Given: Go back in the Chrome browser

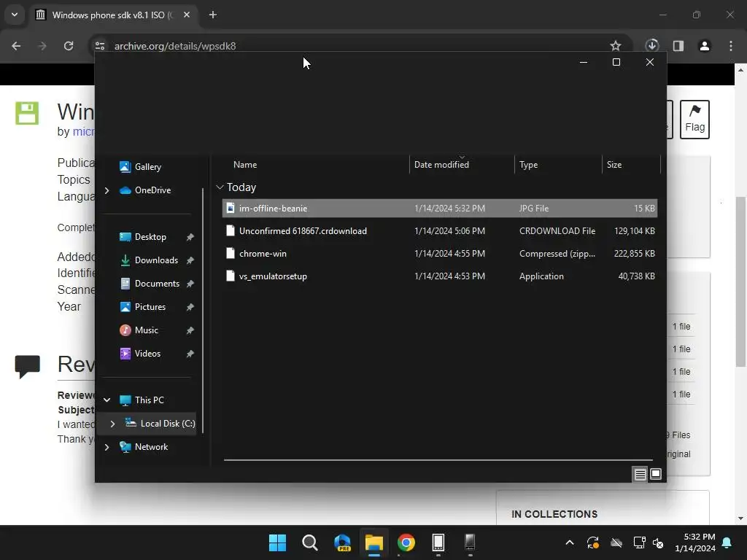Looking at the screenshot, I should (16, 46).
